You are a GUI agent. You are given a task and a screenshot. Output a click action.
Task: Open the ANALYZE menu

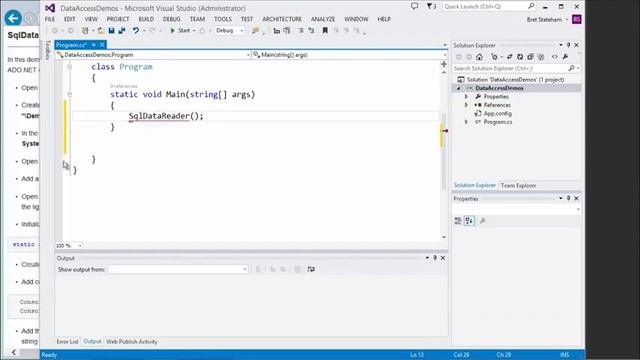point(323,19)
